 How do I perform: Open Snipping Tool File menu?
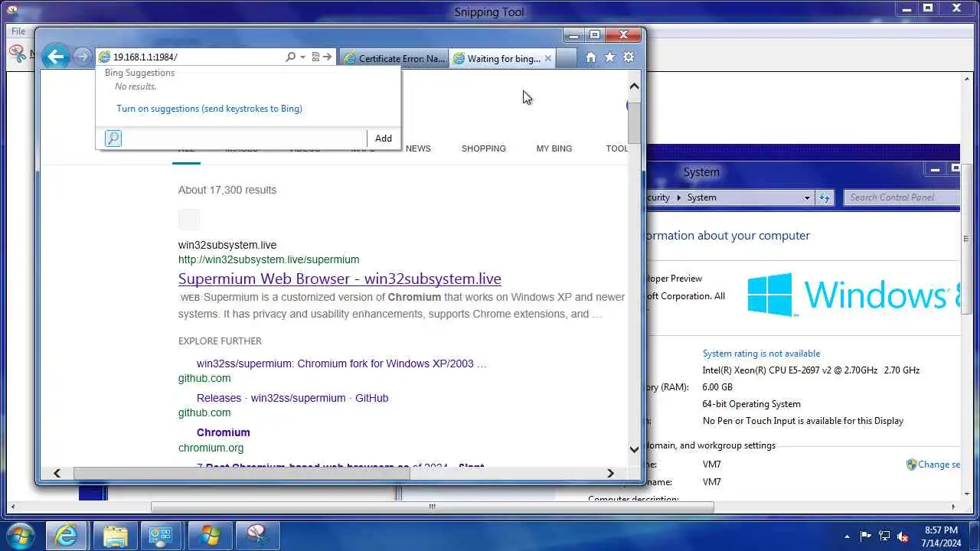click(18, 31)
